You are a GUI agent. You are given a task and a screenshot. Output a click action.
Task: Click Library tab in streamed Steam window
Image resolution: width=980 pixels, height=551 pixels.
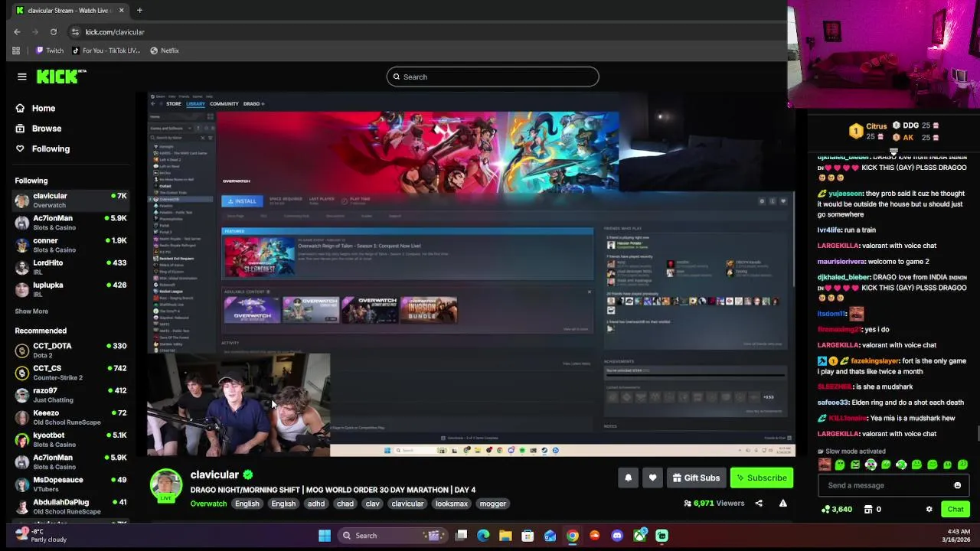click(195, 103)
